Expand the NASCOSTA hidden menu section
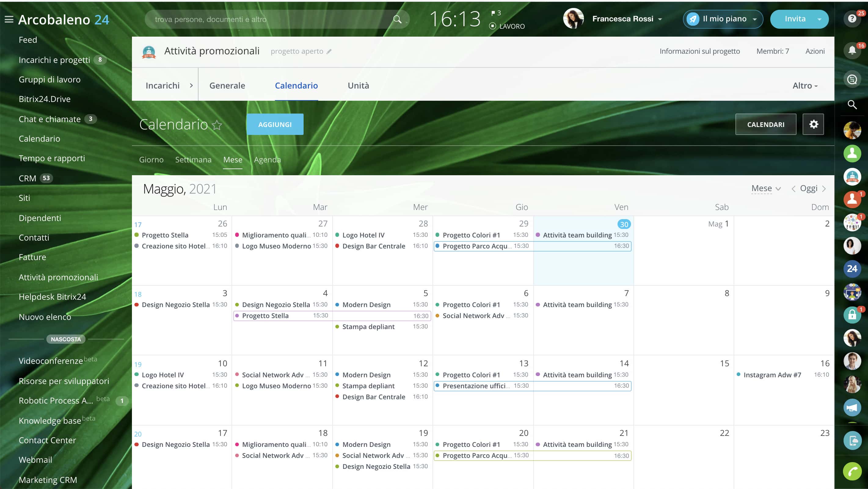This screenshot has height=489, width=868. coord(66,339)
